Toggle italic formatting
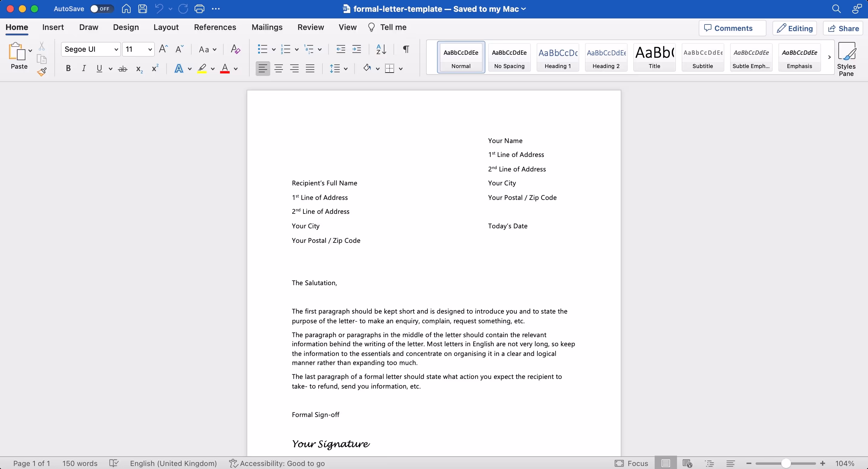The height and width of the screenshot is (469, 868). click(x=83, y=68)
